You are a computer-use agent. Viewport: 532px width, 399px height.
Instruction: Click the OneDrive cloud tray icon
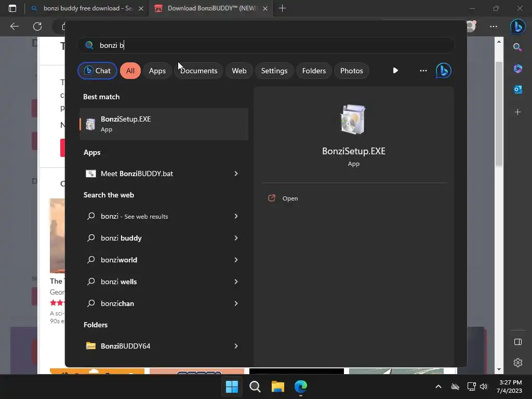pos(455,387)
